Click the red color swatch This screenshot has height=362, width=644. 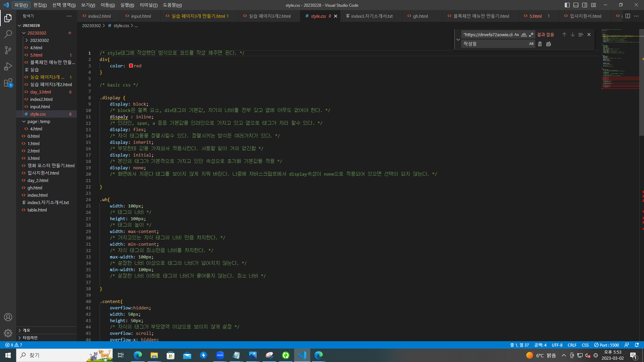(x=131, y=66)
